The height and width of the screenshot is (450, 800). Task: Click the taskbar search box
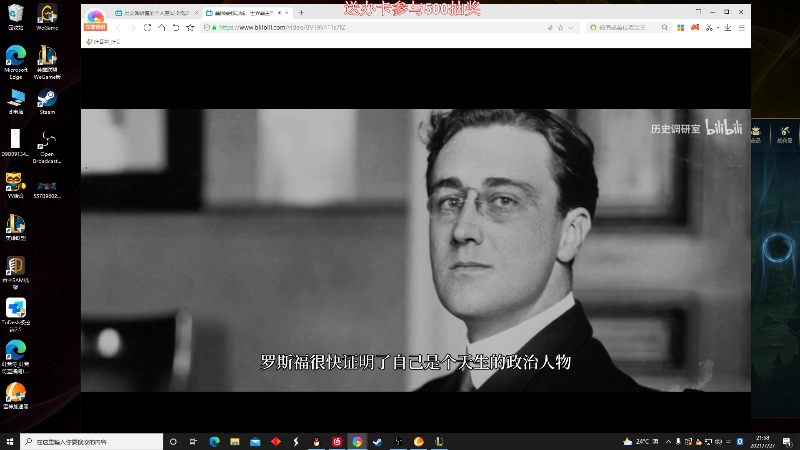click(91, 442)
